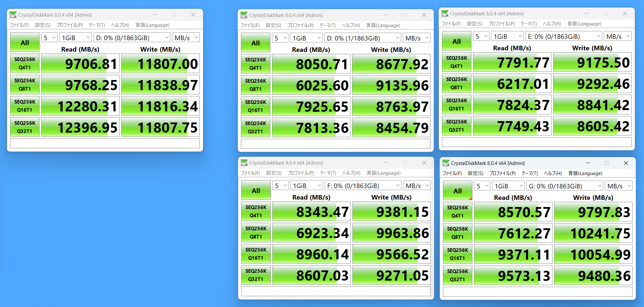Click comment field in E: drive window
Screen dimensions: 644x307
click(x=537, y=142)
